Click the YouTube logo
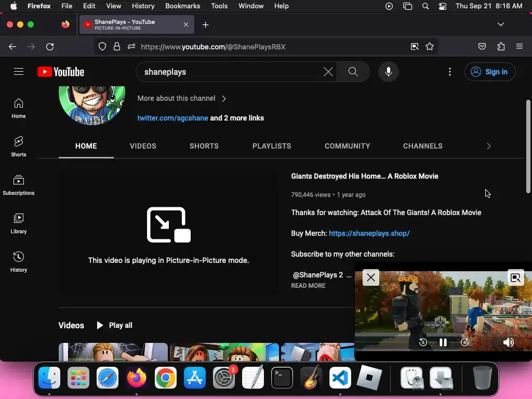 61,72
